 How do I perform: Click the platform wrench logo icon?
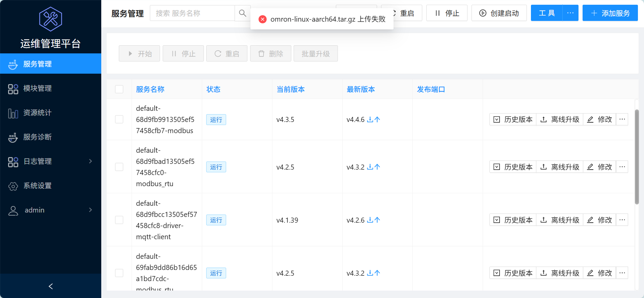[x=51, y=19]
